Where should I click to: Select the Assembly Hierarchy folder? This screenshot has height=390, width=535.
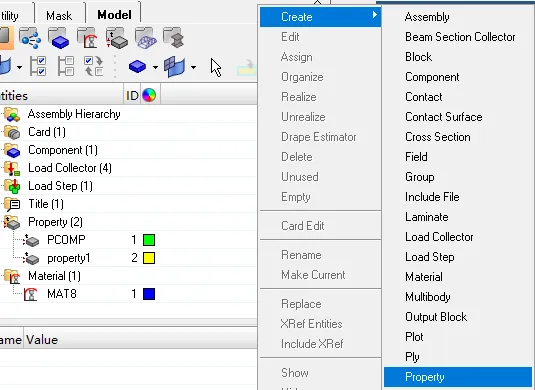tap(74, 114)
